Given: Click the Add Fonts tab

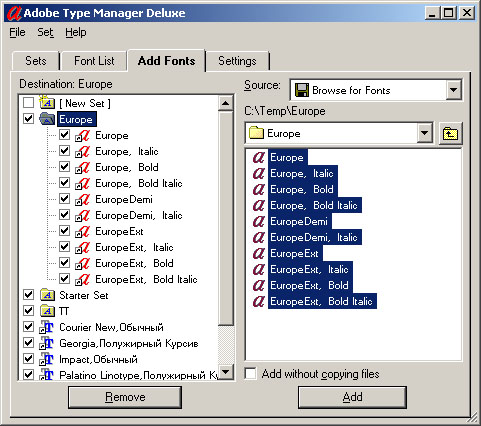Looking at the screenshot, I should coord(167,61).
